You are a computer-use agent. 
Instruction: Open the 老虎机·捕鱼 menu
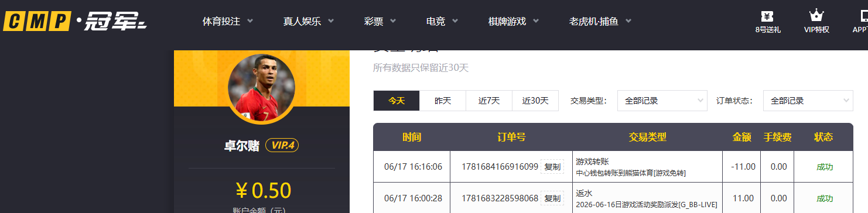pyautogui.click(x=593, y=22)
